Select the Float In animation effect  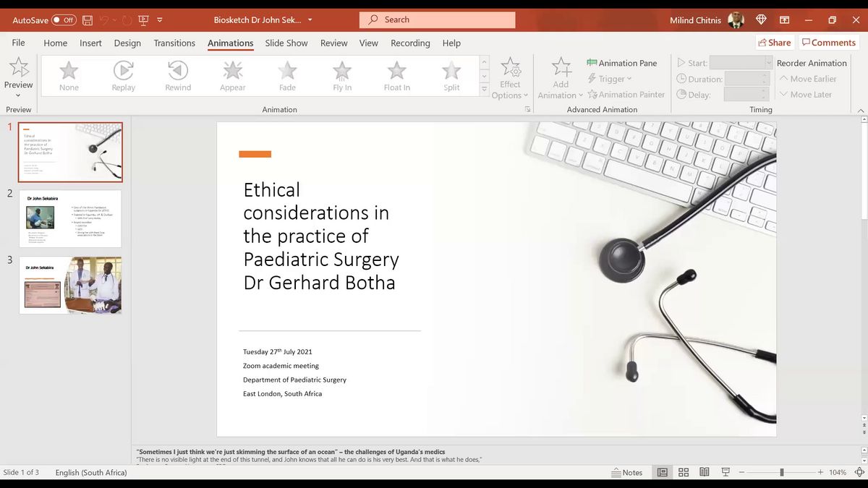(x=396, y=75)
